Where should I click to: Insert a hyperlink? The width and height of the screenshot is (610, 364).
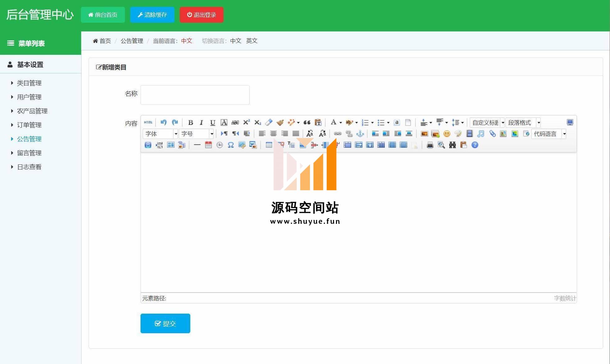click(x=338, y=134)
